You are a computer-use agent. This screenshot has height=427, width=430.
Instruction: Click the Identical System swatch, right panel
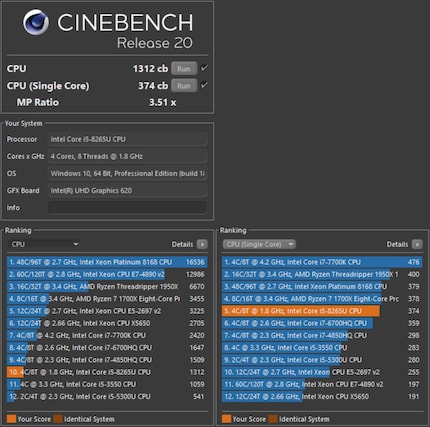(273, 419)
